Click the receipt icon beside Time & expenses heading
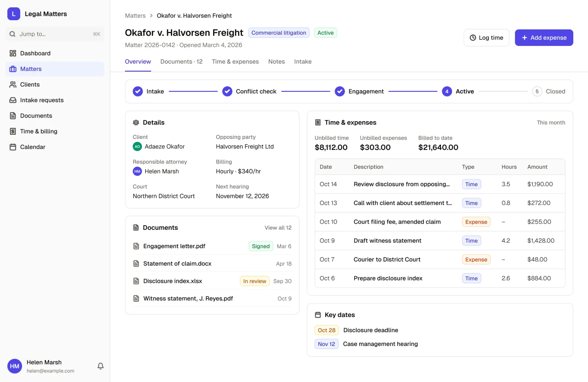588x382 pixels. pos(318,123)
